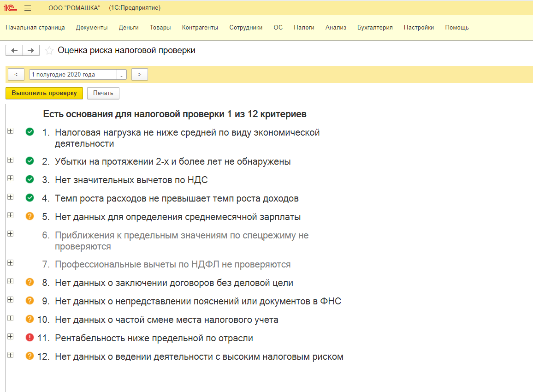Select text Рентабельность ниже предельной по отрасли
Image resolution: width=533 pixels, height=392 pixels.
154,339
